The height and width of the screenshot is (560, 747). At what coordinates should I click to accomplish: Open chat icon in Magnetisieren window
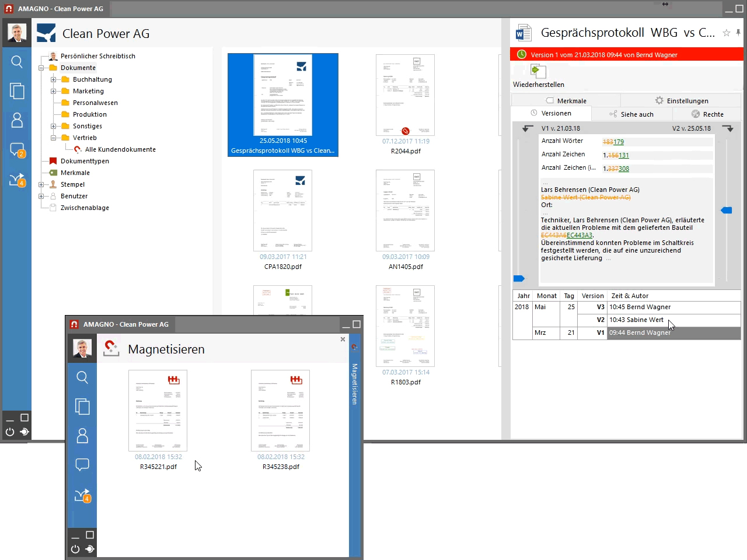tap(82, 465)
